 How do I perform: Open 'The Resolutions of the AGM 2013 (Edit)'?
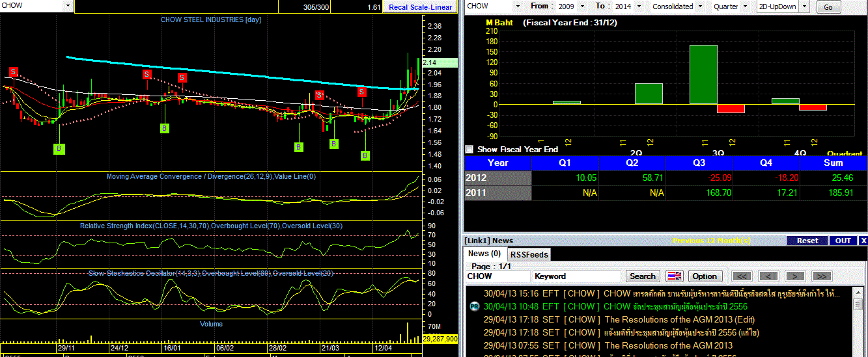680,319
